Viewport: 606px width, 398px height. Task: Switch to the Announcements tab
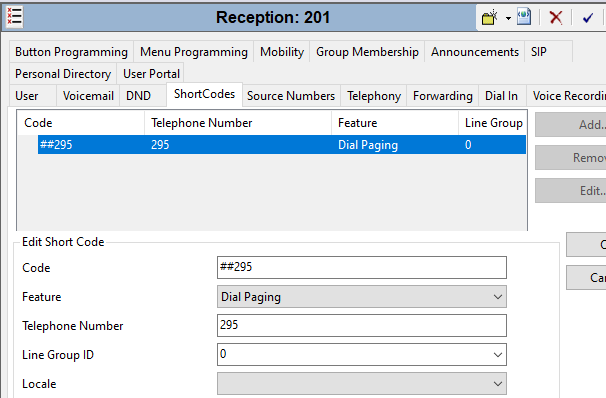(475, 52)
